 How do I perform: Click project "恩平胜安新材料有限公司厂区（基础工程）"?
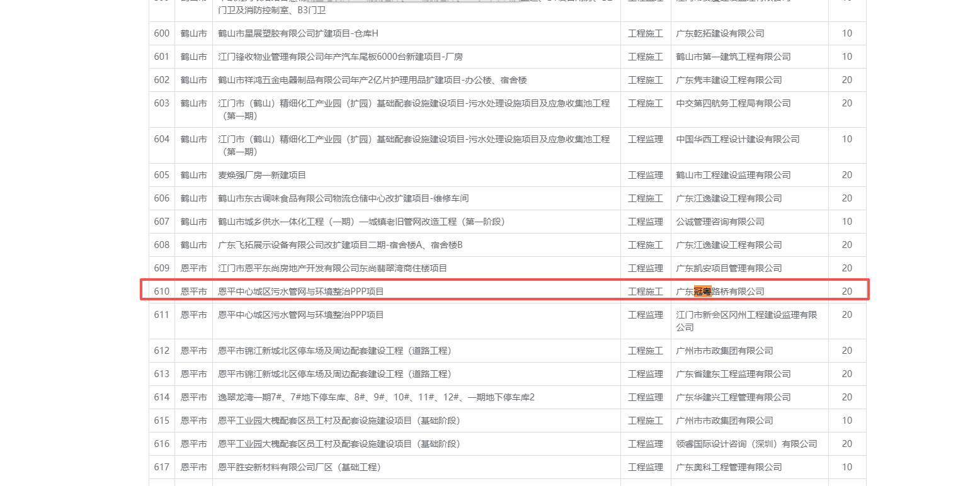(x=299, y=467)
